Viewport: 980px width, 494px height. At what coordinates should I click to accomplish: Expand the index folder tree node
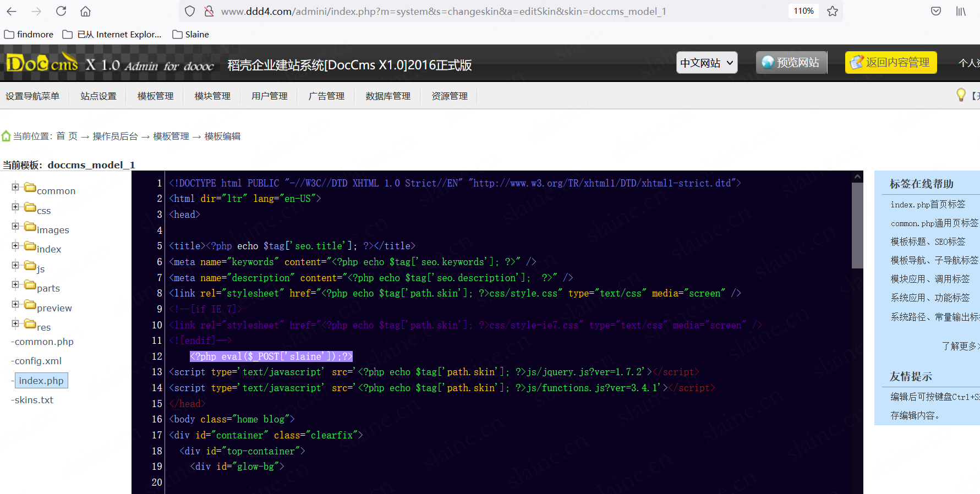point(15,245)
